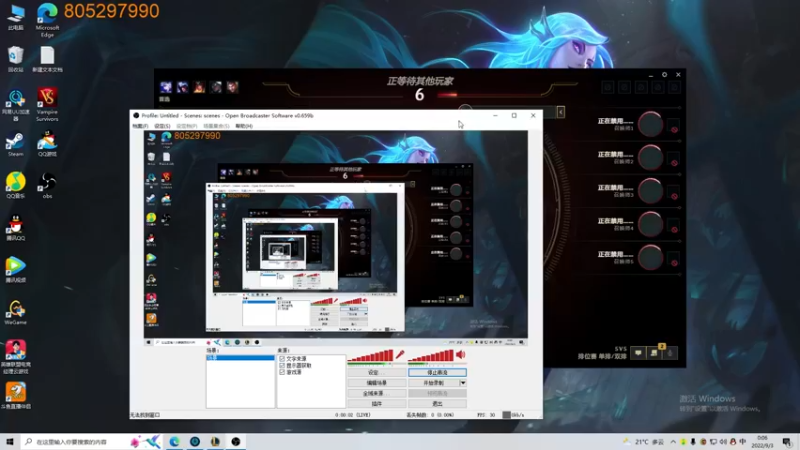Expand the start recording dropdown arrow

463,383
